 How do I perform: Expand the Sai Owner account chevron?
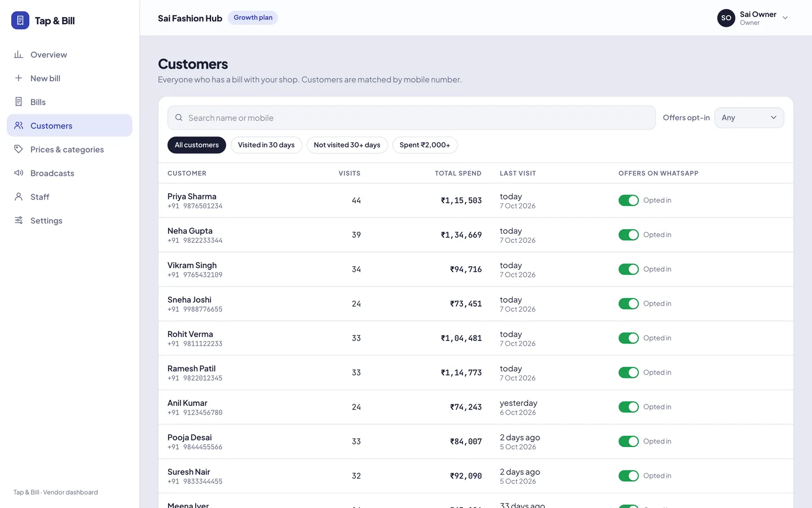click(x=785, y=18)
